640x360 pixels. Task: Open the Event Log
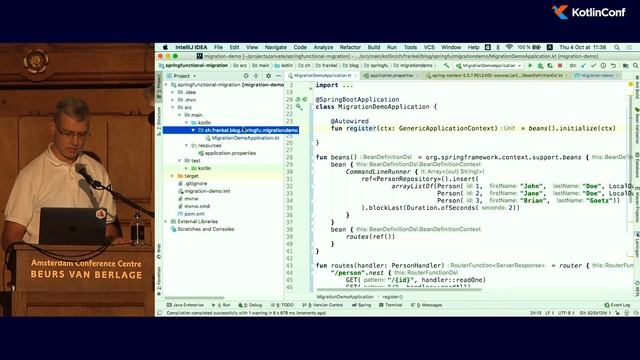tap(617, 305)
